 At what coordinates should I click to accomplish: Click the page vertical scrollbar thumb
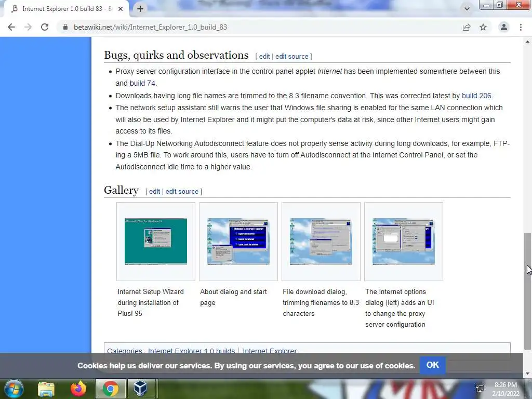[x=527, y=291]
